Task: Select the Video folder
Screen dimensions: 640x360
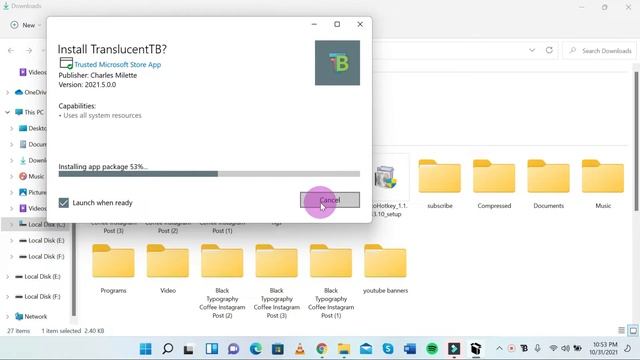Action: click(x=168, y=269)
